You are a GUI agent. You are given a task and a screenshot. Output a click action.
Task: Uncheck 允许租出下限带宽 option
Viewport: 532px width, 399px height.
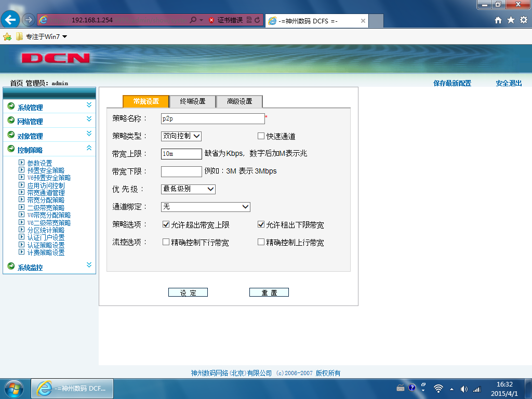coord(261,224)
